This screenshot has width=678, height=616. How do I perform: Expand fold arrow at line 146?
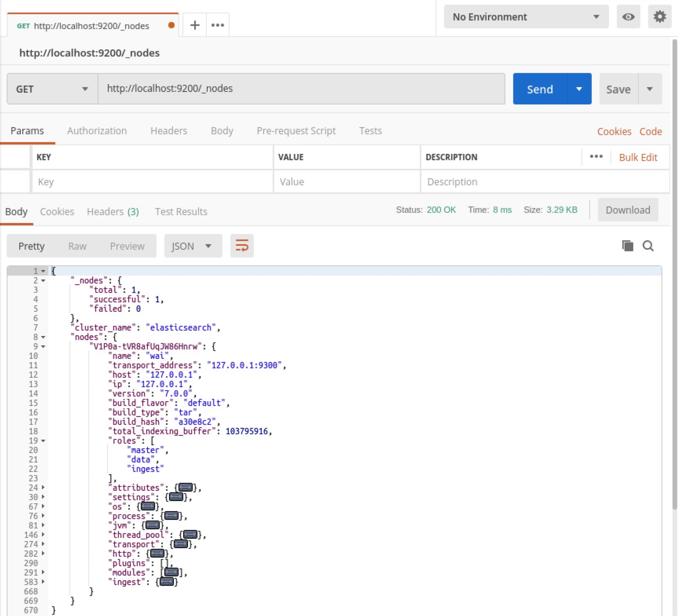click(x=43, y=535)
